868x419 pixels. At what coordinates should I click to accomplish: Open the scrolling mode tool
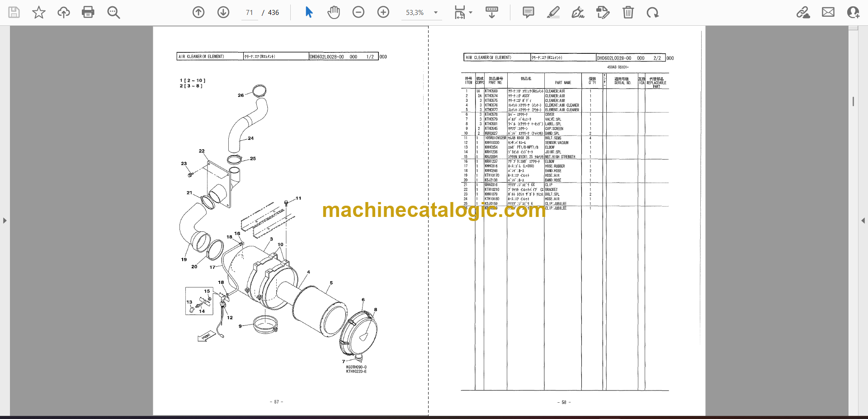click(492, 12)
